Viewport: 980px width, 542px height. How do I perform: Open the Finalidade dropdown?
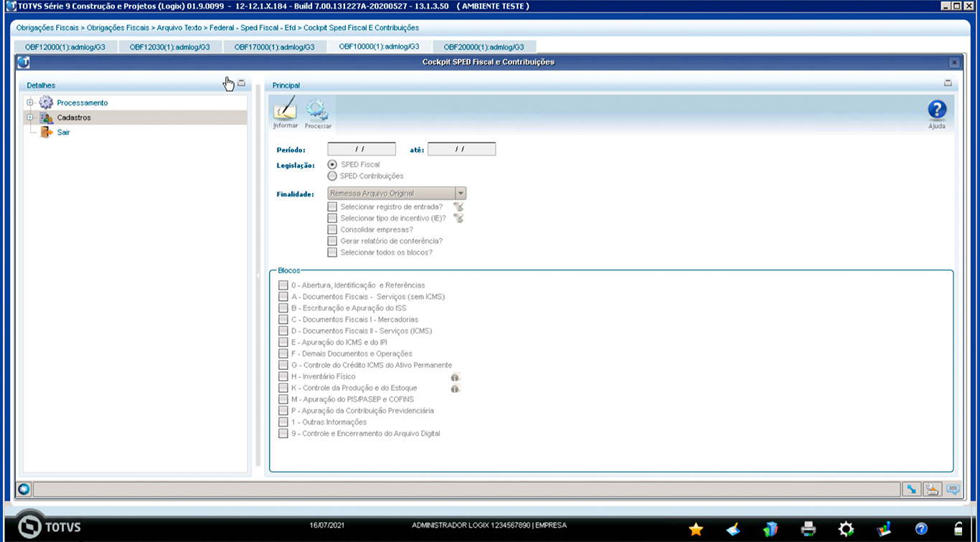(x=461, y=194)
